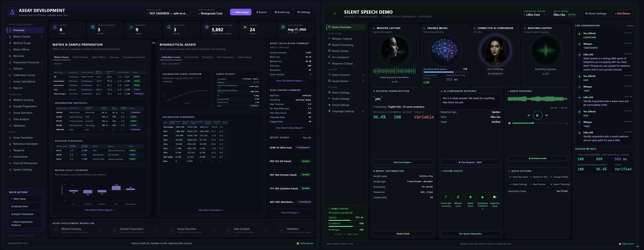Skip to previous track in Audio Response
644x250 pixels.
529,115
